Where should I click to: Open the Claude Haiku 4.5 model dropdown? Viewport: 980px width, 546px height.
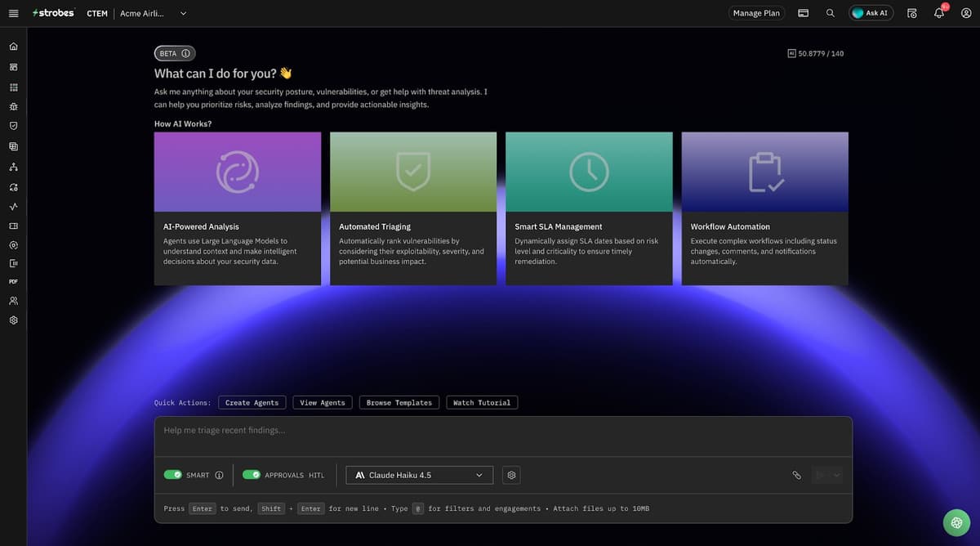(x=420, y=475)
